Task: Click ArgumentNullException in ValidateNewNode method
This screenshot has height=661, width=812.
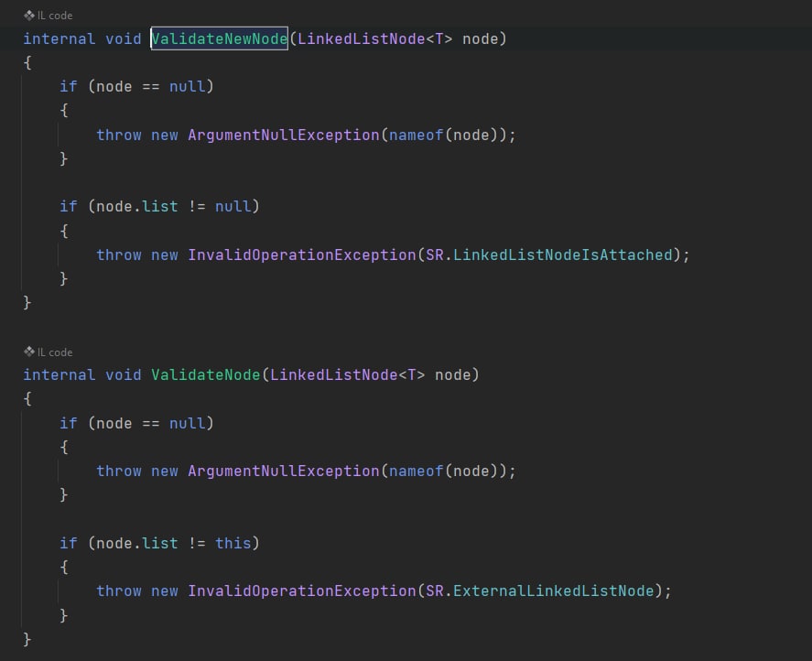Action: (284, 135)
